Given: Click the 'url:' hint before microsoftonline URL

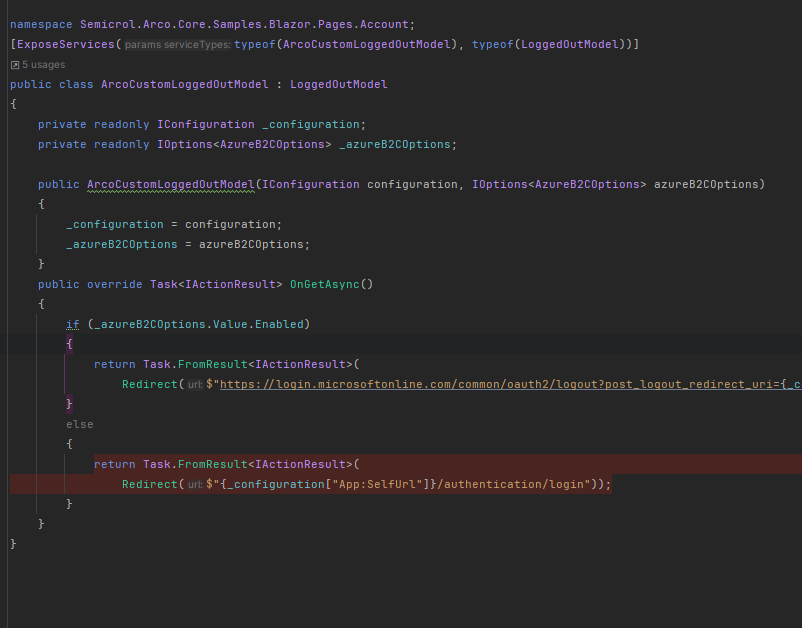Looking at the screenshot, I should 195,384.
